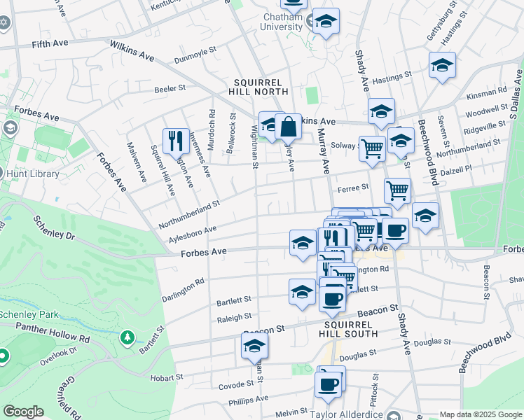Click the Taylor Allderdice school icon
524x420 pixels.
coord(394,416)
